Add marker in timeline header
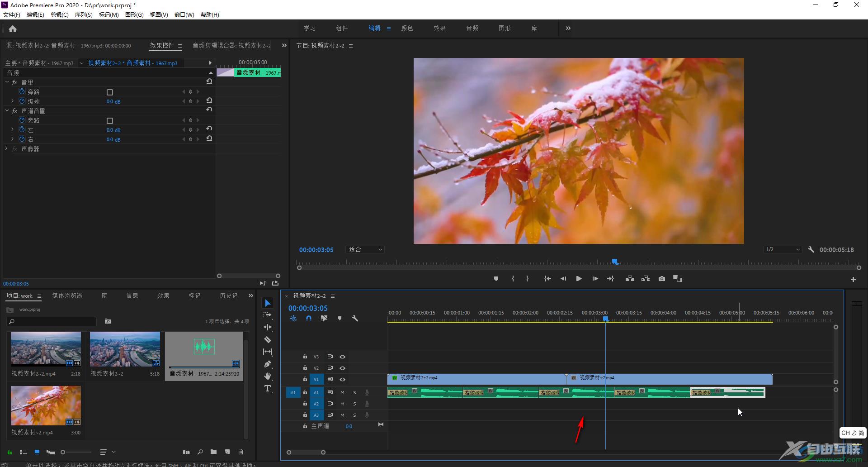Screen dimensions: 868x467 (x=340, y=319)
